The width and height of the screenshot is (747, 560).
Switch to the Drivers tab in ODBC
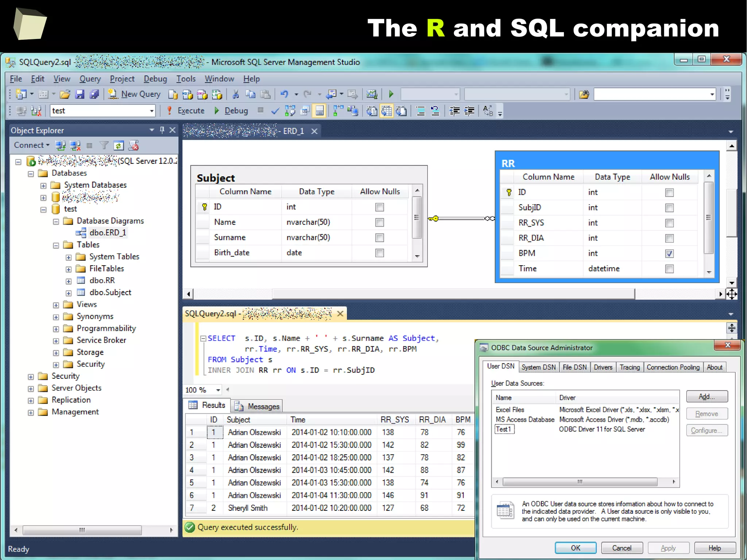(603, 367)
